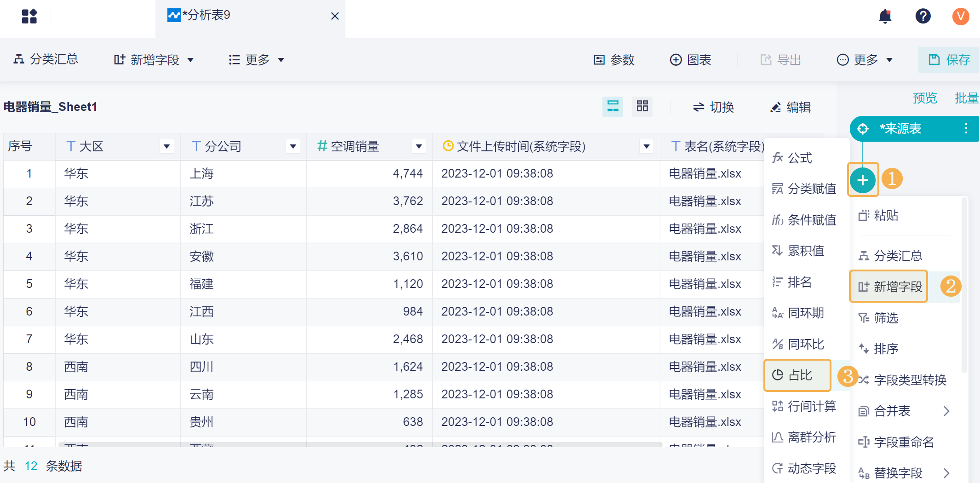The height and width of the screenshot is (483, 980).
Task: Click the 大区 text type icon
Action: [x=70, y=146]
